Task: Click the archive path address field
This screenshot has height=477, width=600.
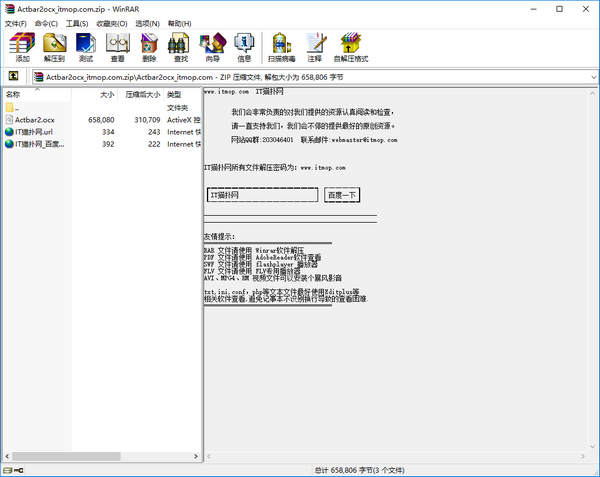Action: tap(314, 77)
